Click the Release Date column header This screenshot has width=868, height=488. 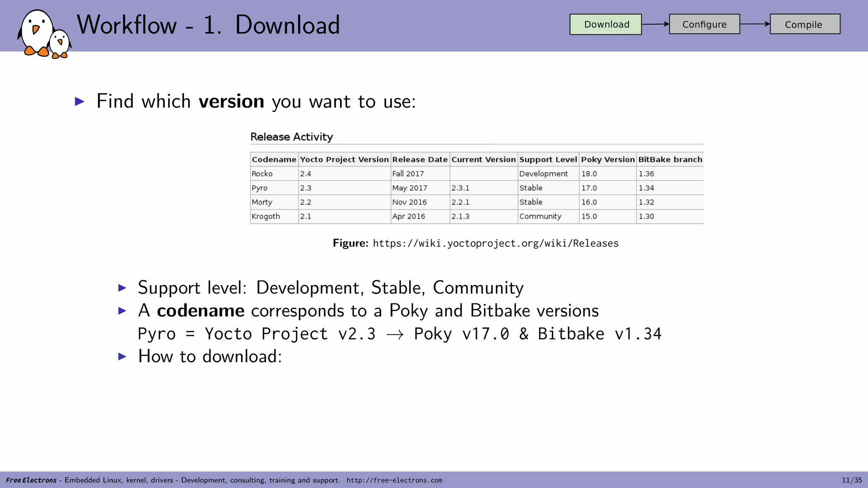click(x=420, y=159)
